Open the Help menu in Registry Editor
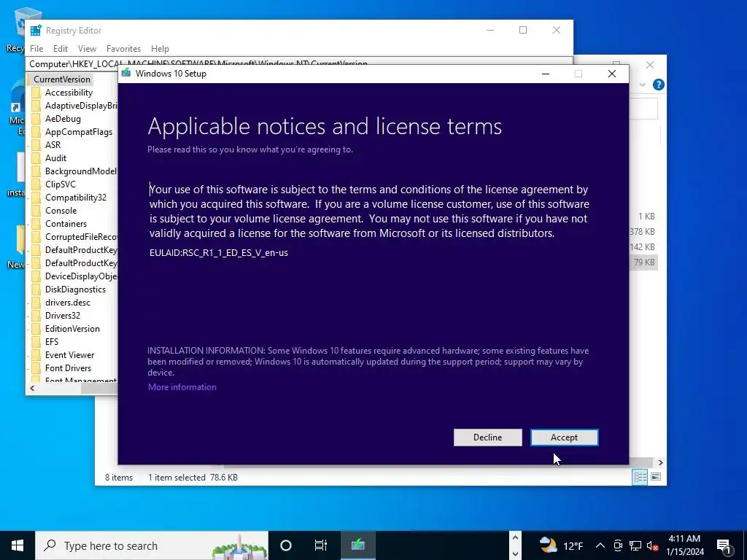 (160, 49)
